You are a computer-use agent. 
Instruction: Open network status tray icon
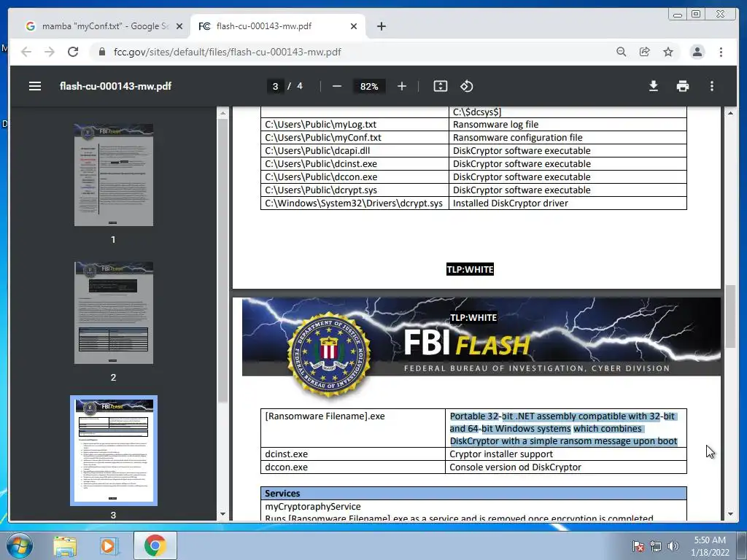pos(656,546)
